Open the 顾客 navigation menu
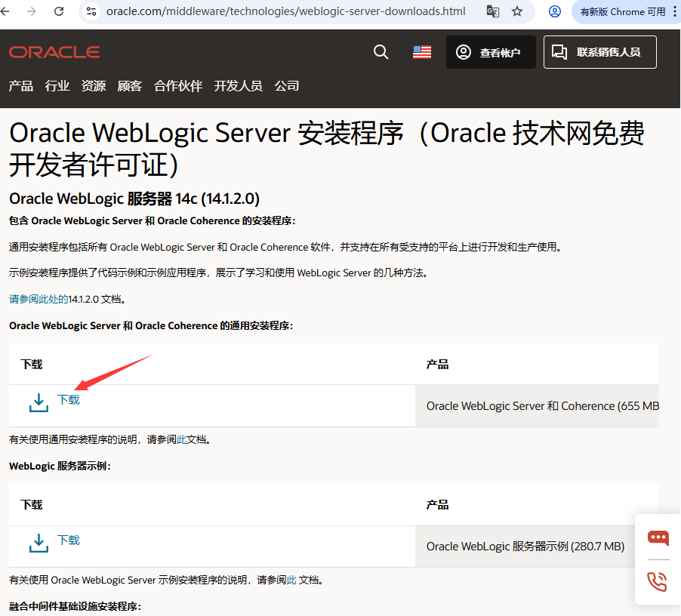 coord(130,86)
